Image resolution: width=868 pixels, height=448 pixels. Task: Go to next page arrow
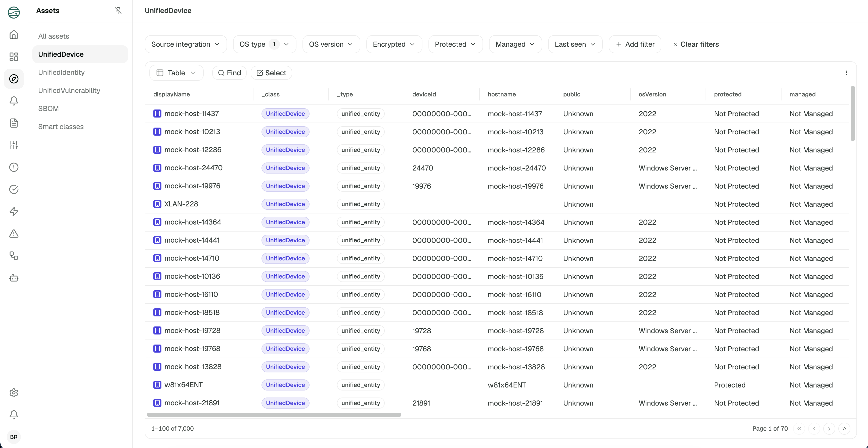coord(829,428)
